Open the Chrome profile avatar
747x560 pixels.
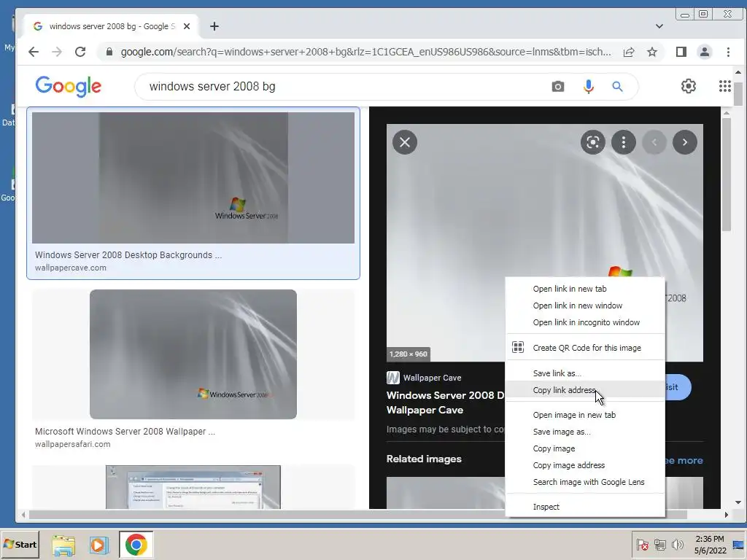click(x=704, y=52)
